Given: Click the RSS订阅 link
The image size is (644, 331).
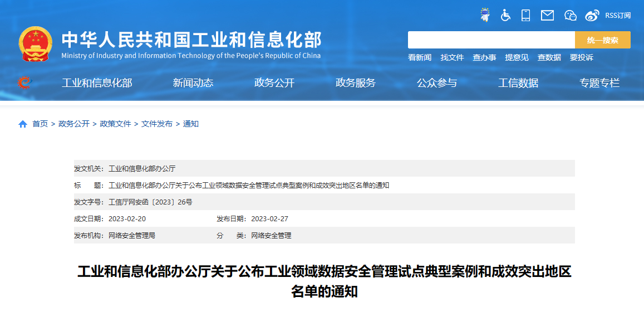Looking at the screenshot, I should tap(618, 16).
